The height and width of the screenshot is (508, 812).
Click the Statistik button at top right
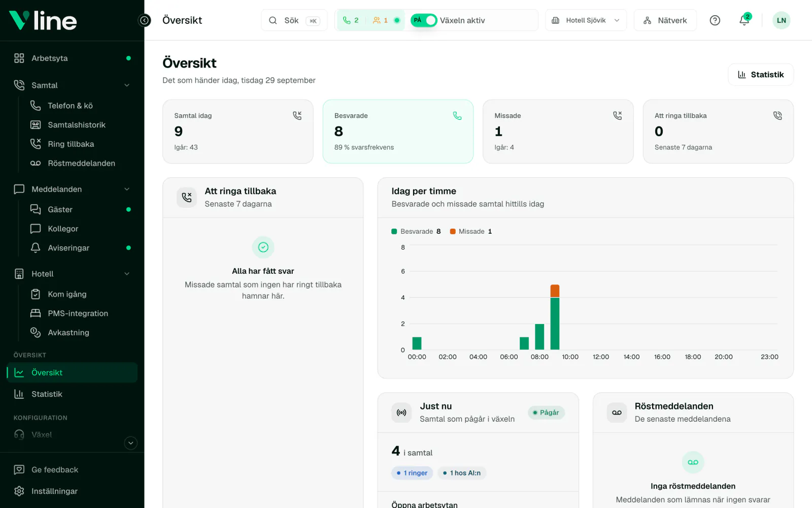coord(761,75)
